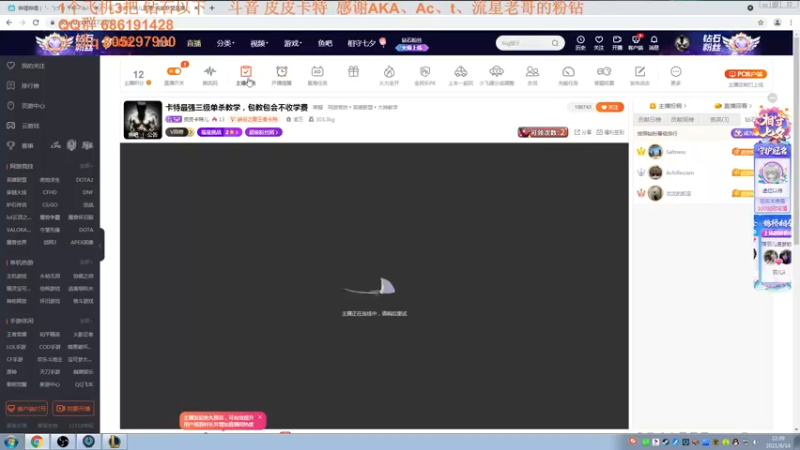The width and height of the screenshot is (800, 450).
Task: Click the search input field
Action: click(x=524, y=43)
